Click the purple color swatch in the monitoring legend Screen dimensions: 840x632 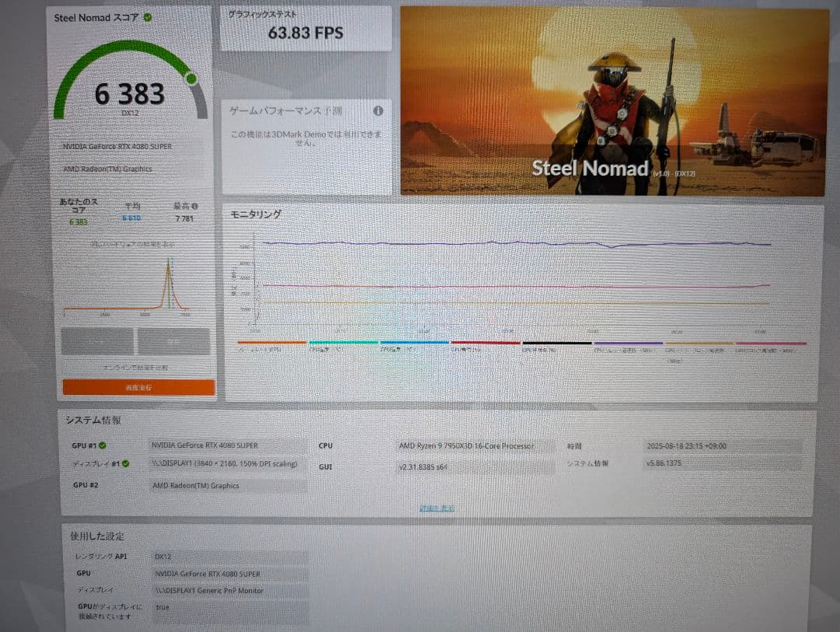click(628, 342)
